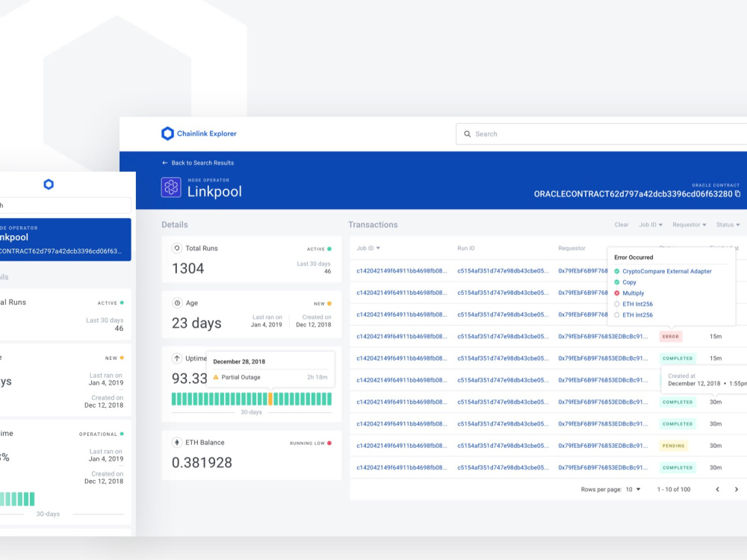
Task: Click the first green uptime bar
Action: tap(174, 399)
